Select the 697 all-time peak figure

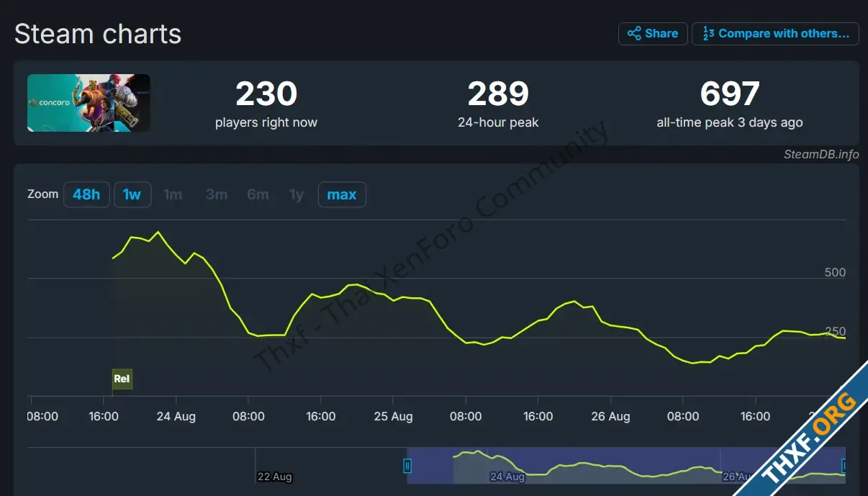pos(730,94)
